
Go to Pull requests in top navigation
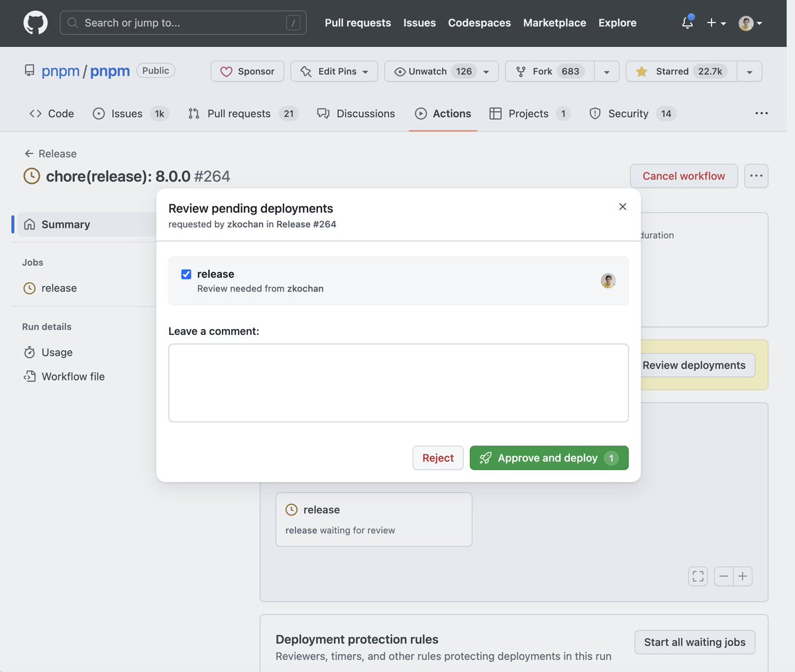click(358, 23)
